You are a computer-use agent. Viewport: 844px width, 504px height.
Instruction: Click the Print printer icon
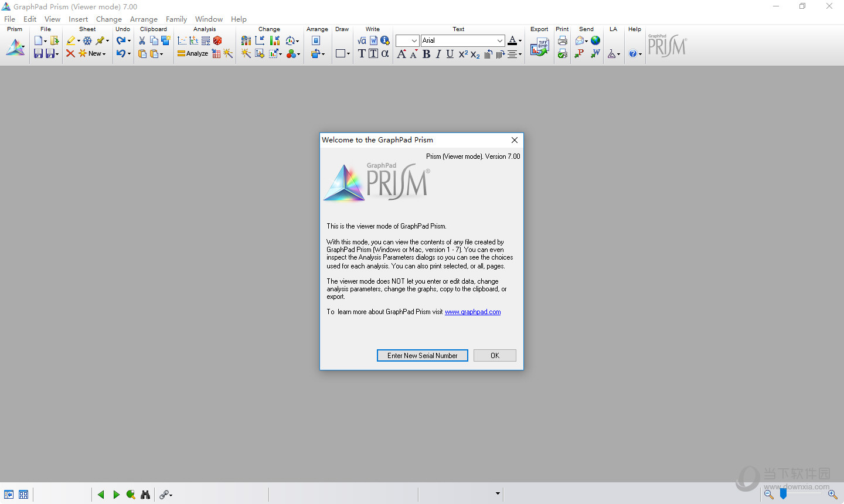[x=563, y=40]
